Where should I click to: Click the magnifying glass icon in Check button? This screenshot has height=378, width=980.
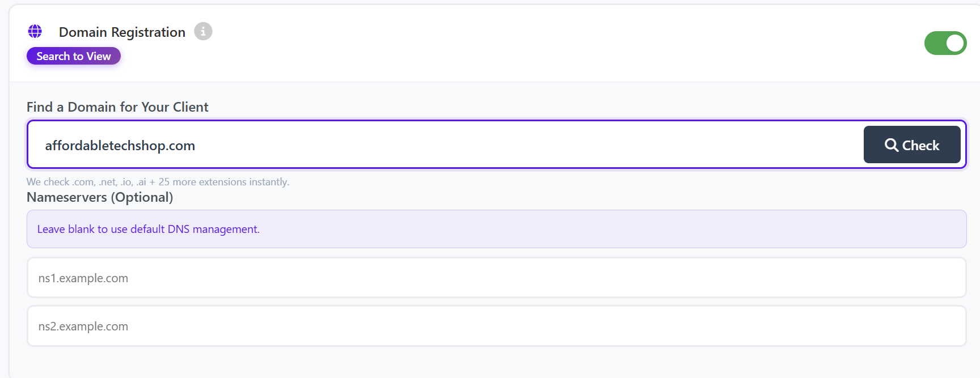tap(891, 145)
